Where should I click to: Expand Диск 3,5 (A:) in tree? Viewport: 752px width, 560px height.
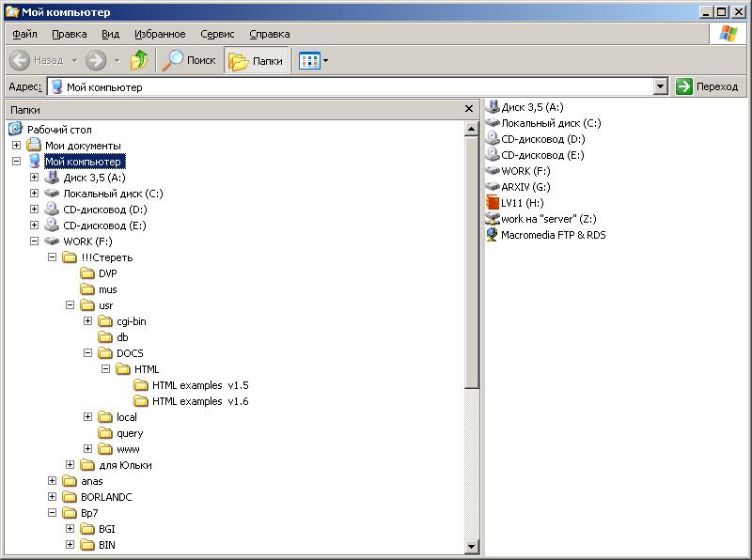point(34,177)
